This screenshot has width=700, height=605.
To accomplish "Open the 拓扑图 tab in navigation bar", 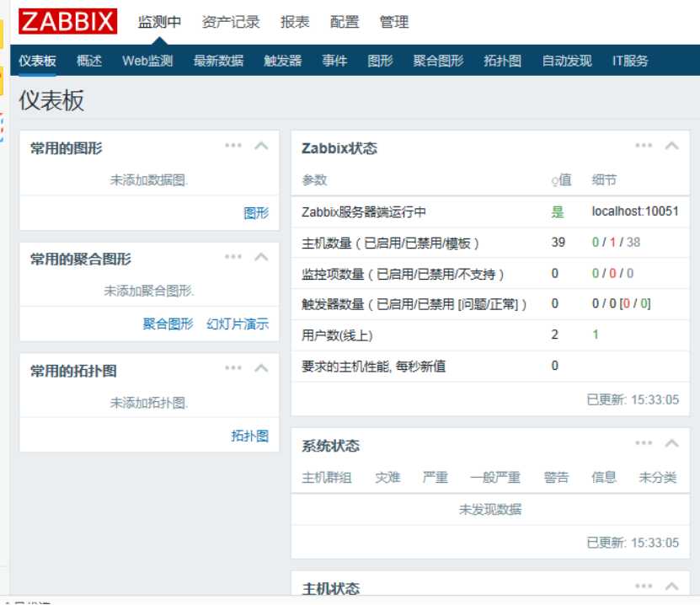I will 503,61.
